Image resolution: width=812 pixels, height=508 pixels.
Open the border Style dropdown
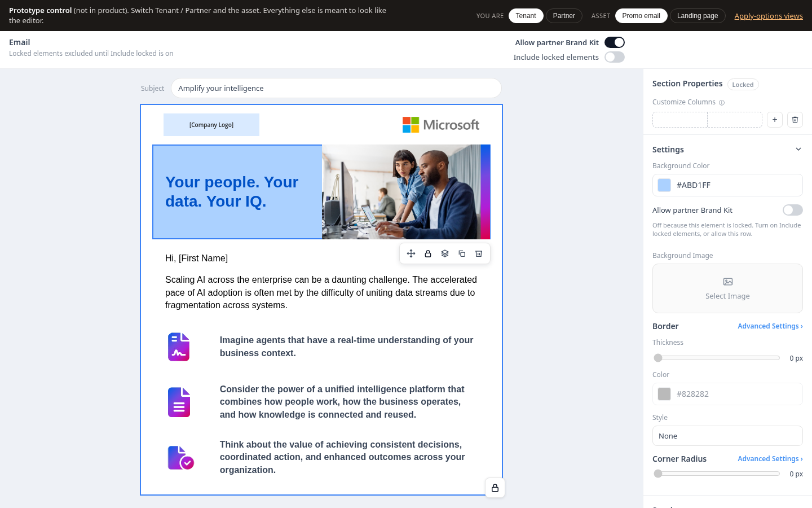pos(727,436)
